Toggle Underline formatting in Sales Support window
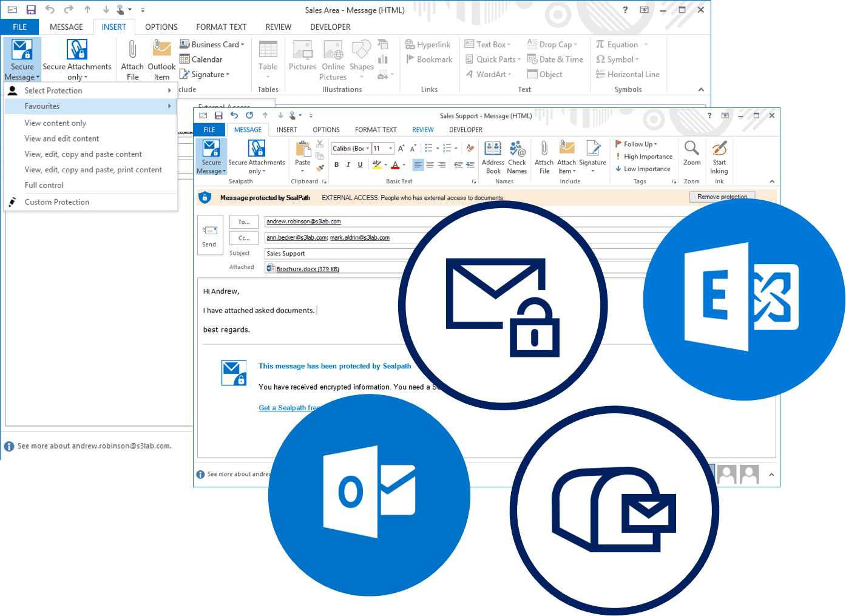The height and width of the screenshot is (616, 846). (360, 164)
